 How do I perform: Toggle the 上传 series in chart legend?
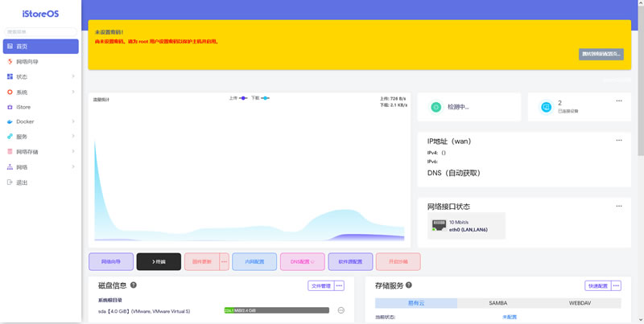(x=237, y=98)
